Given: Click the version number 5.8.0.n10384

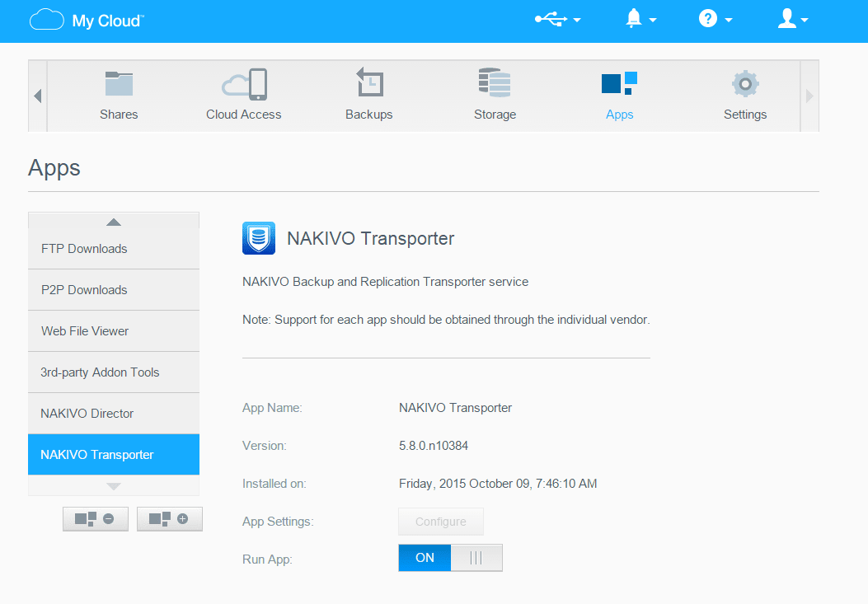Looking at the screenshot, I should [x=434, y=446].
